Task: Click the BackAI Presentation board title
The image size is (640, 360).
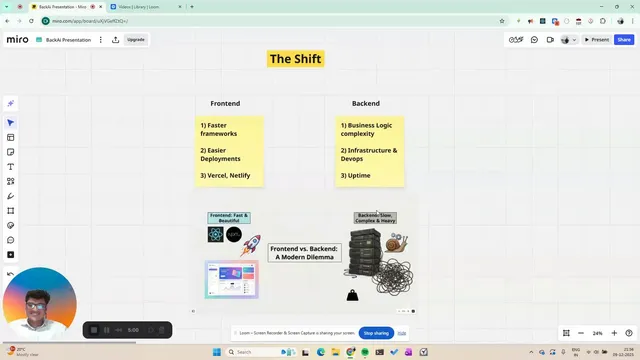Action: click(x=68, y=40)
